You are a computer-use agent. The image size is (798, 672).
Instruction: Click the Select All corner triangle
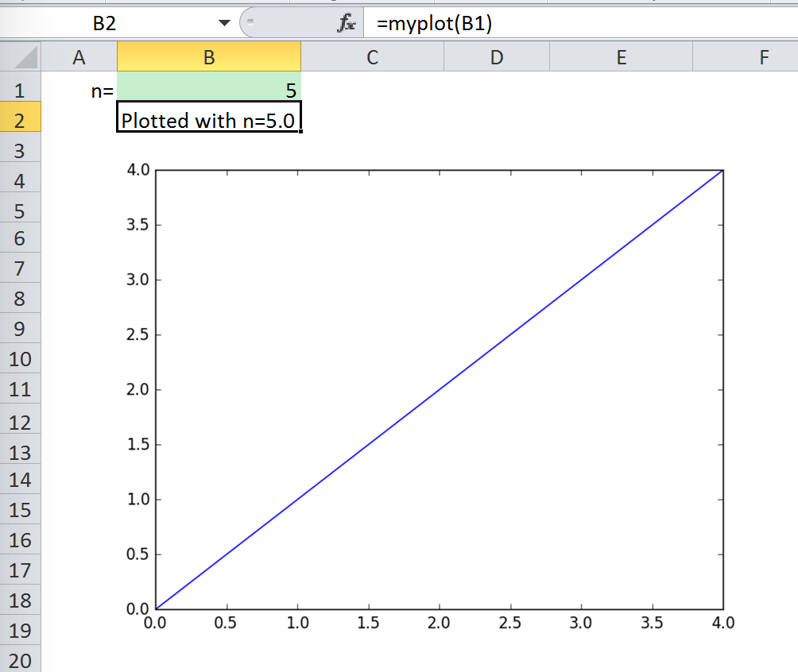[x=21, y=56]
